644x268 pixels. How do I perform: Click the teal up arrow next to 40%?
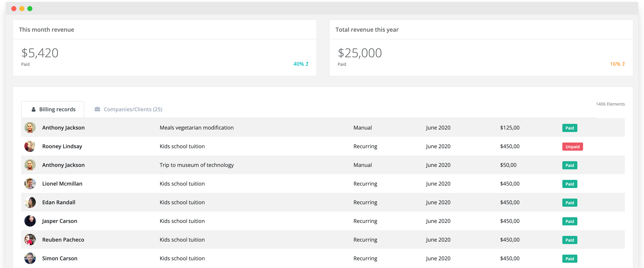(307, 64)
